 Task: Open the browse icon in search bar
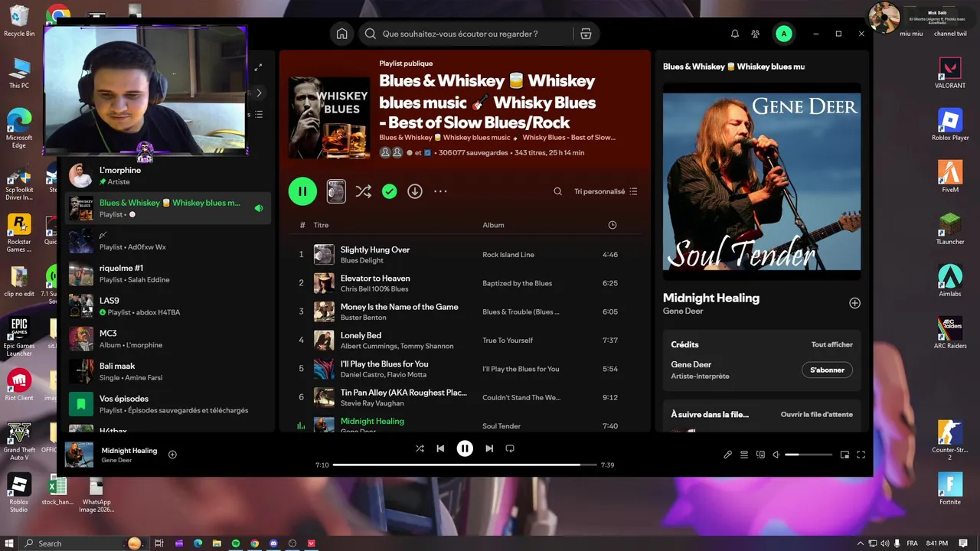click(x=586, y=34)
